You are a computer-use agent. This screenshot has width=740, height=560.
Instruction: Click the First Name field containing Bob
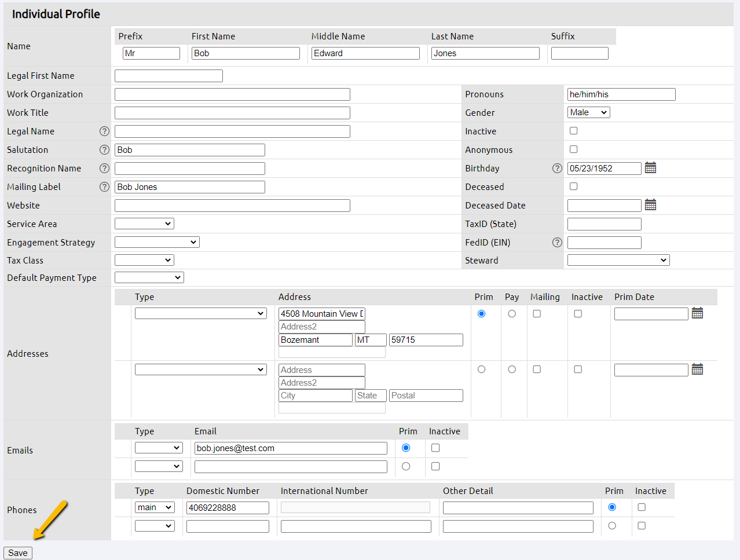[246, 53]
